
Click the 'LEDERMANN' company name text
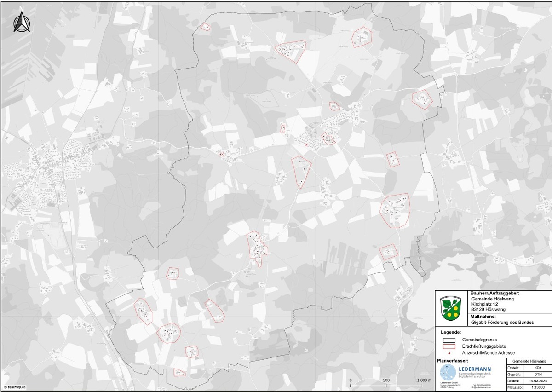475,369
